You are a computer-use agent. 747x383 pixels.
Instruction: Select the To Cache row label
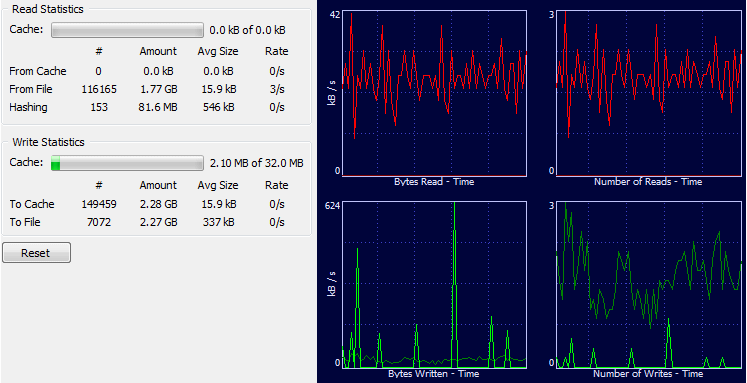[x=32, y=204]
